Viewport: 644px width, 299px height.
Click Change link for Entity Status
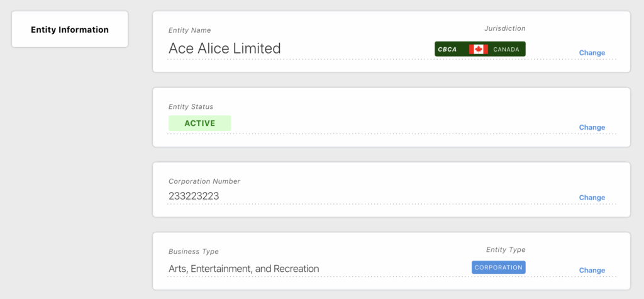[591, 127]
